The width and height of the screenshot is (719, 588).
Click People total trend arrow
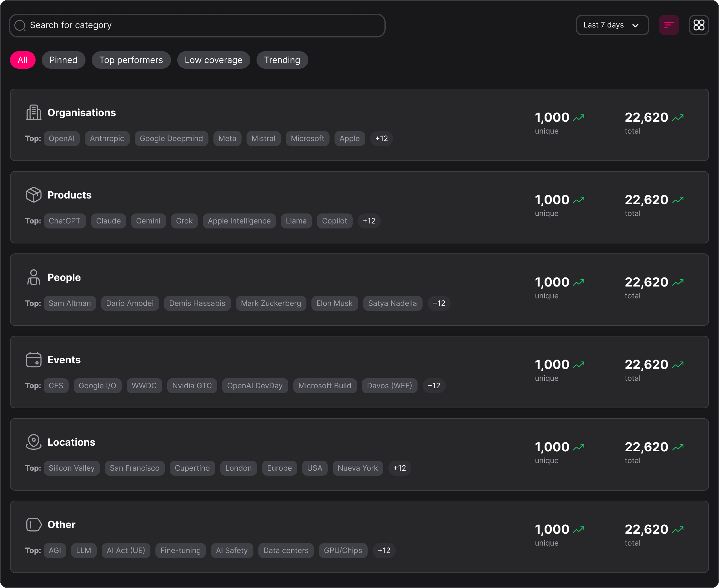tap(678, 282)
